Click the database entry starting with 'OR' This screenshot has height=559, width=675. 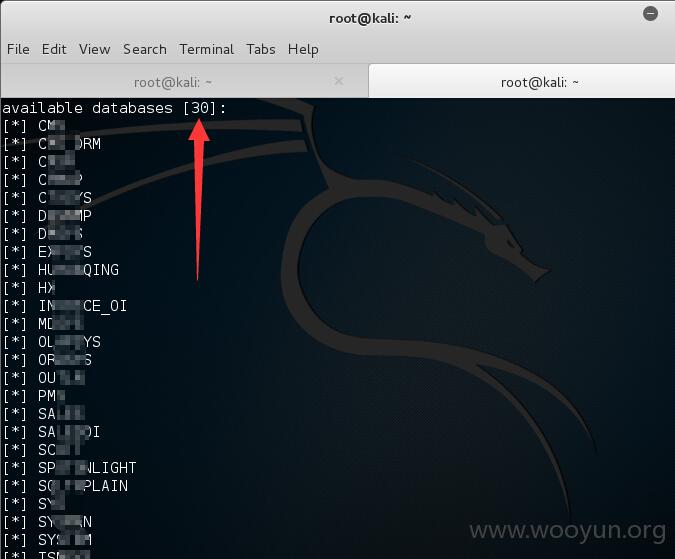coord(47,360)
